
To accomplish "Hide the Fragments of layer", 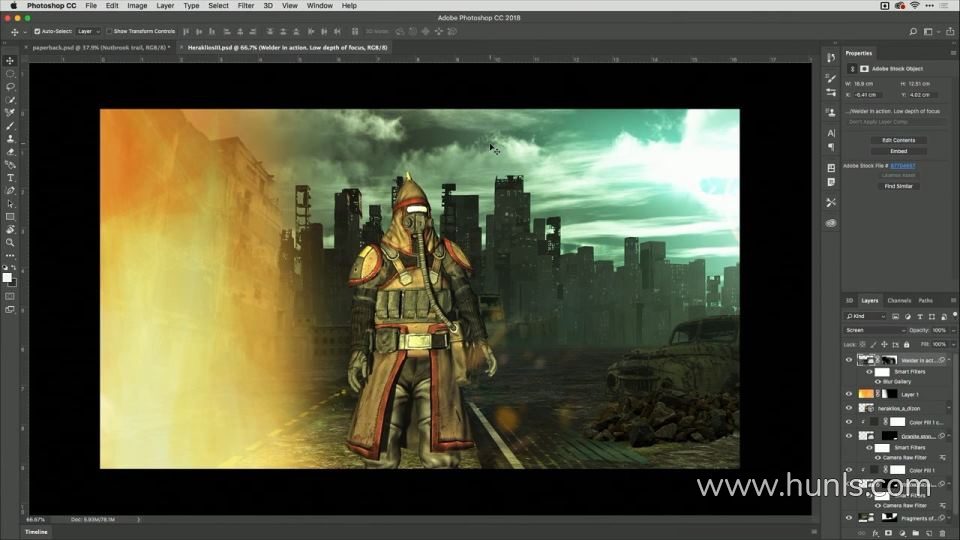I will point(849,518).
